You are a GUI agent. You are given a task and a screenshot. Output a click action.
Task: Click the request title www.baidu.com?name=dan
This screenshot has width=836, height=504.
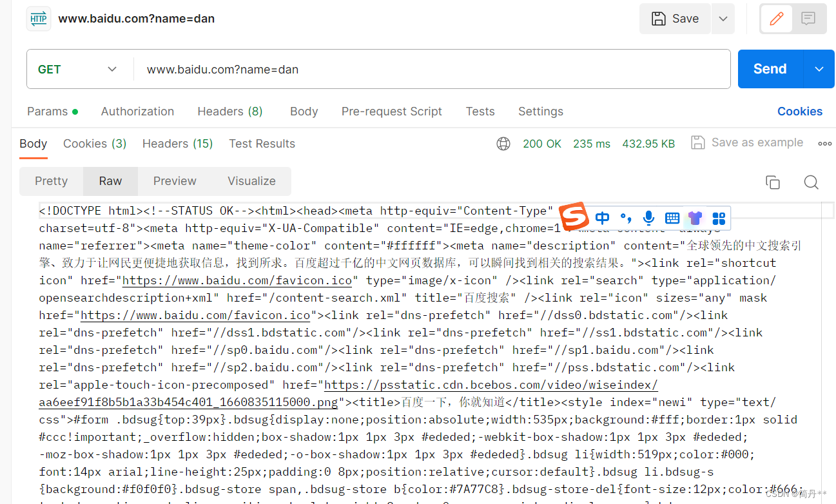point(136,19)
